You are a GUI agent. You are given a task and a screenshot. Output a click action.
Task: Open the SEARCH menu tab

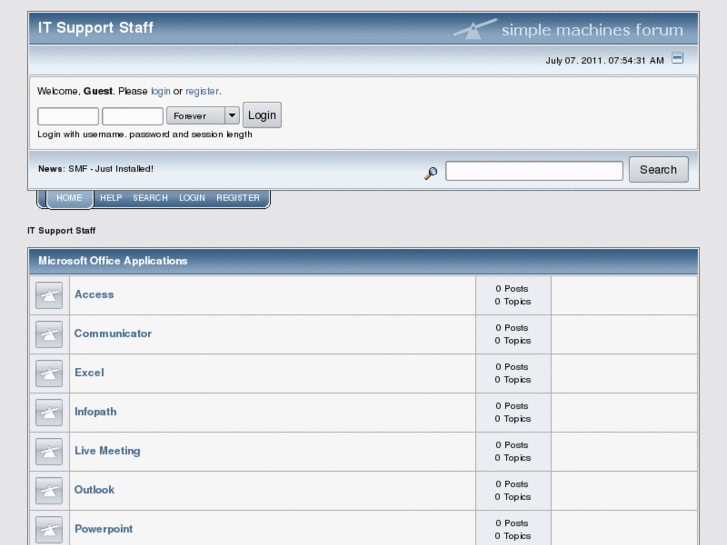150,198
